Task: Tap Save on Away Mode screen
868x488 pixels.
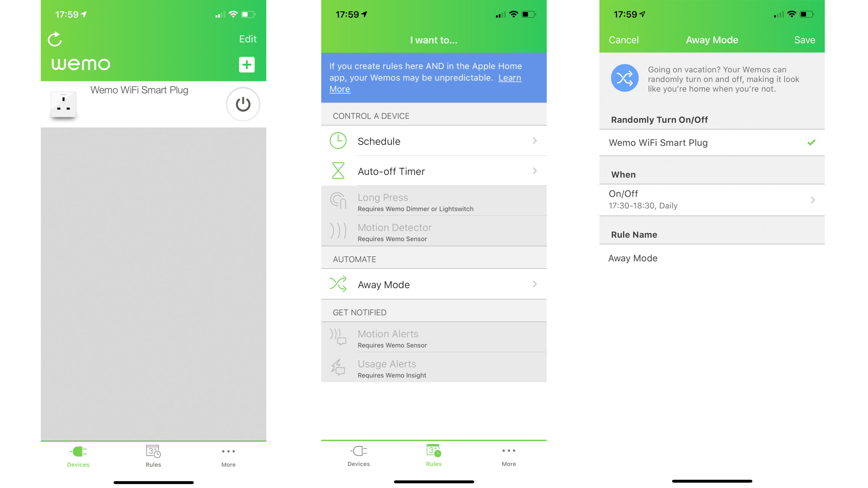Action: [806, 40]
